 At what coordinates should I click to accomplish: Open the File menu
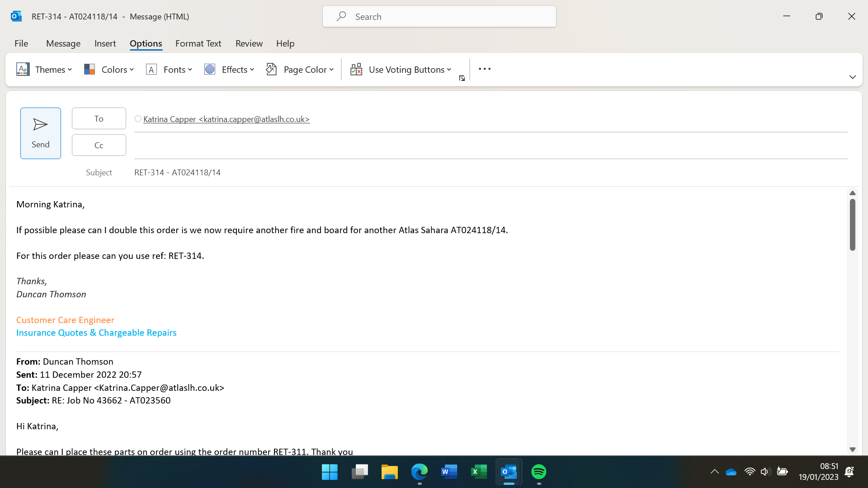[x=21, y=43]
